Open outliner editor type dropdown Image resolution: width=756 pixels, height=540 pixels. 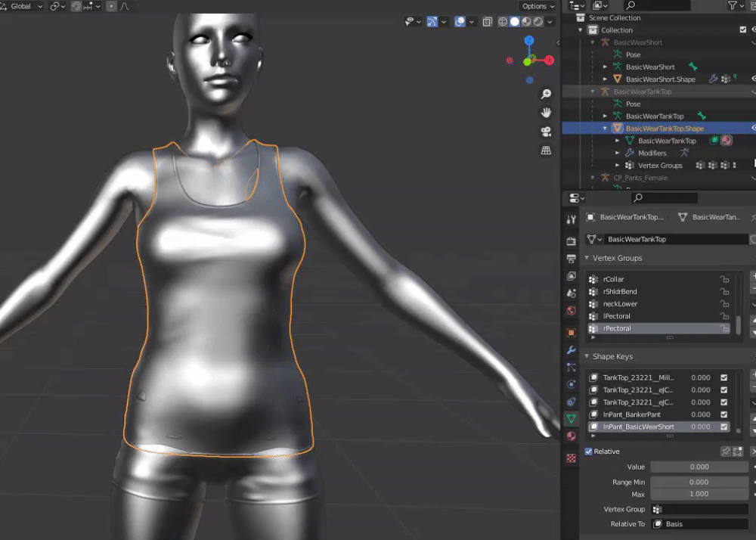point(577,6)
